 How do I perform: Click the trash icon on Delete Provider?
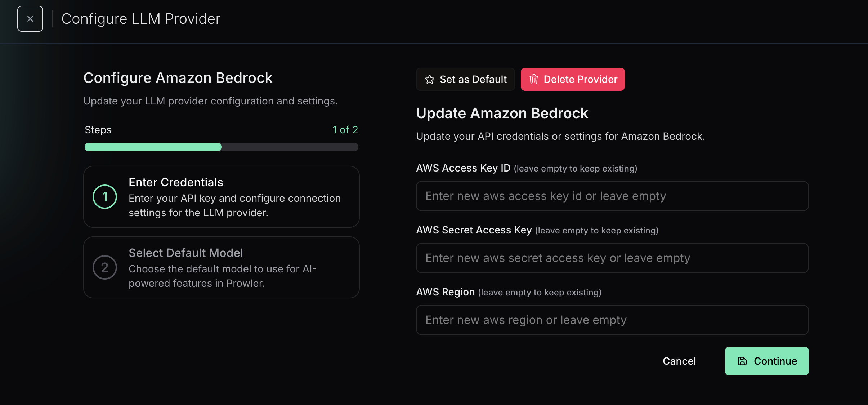[533, 79]
